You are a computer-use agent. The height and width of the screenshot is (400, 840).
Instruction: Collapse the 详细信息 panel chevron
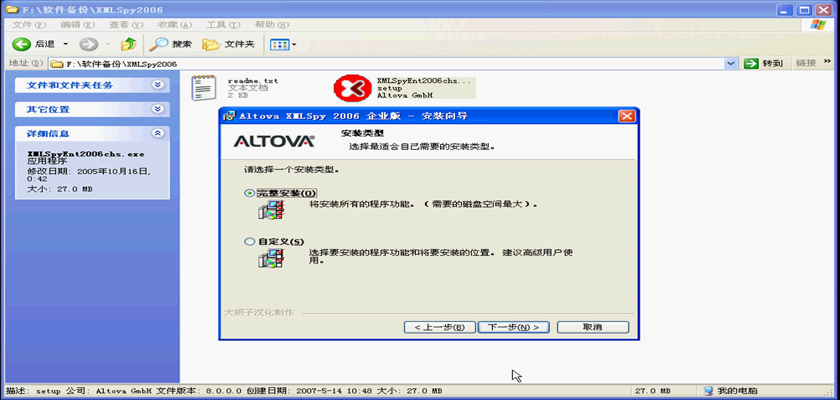[x=157, y=133]
